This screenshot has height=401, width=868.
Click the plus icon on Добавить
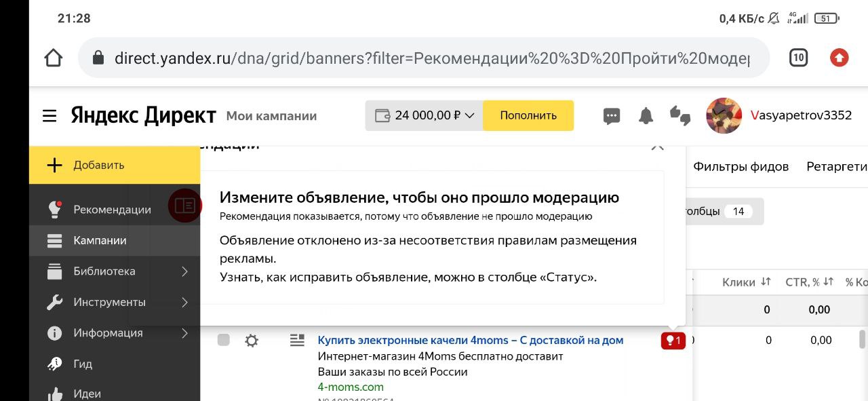[x=54, y=165]
